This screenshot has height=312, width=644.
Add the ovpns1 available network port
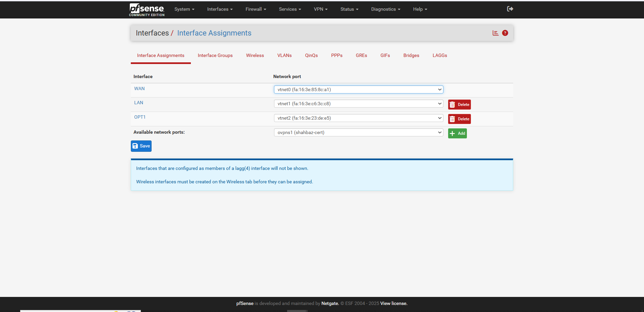(x=457, y=133)
